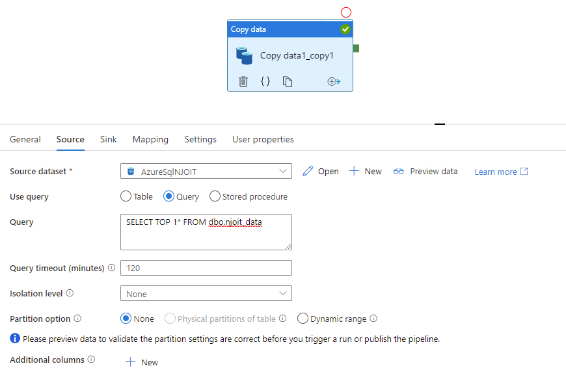Open the General tab
Viewport: 566px width, 392px height.
25,139
